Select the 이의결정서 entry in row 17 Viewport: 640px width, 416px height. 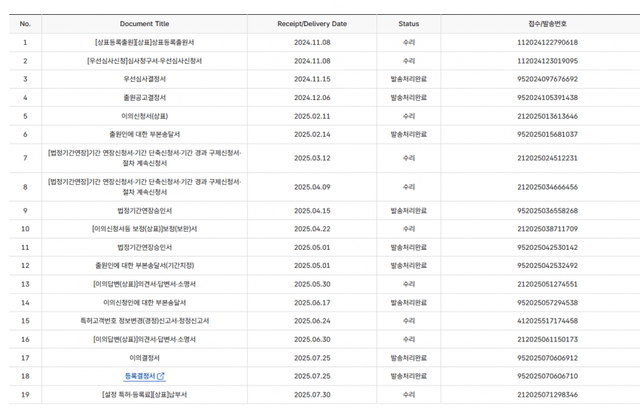coord(144,357)
